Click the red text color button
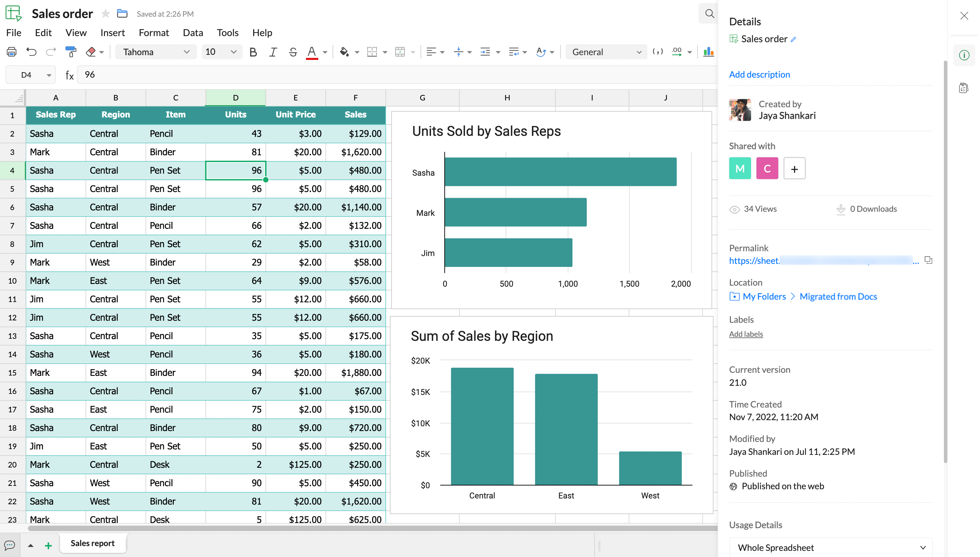The height and width of the screenshot is (557, 980). [x=312, y=52]
